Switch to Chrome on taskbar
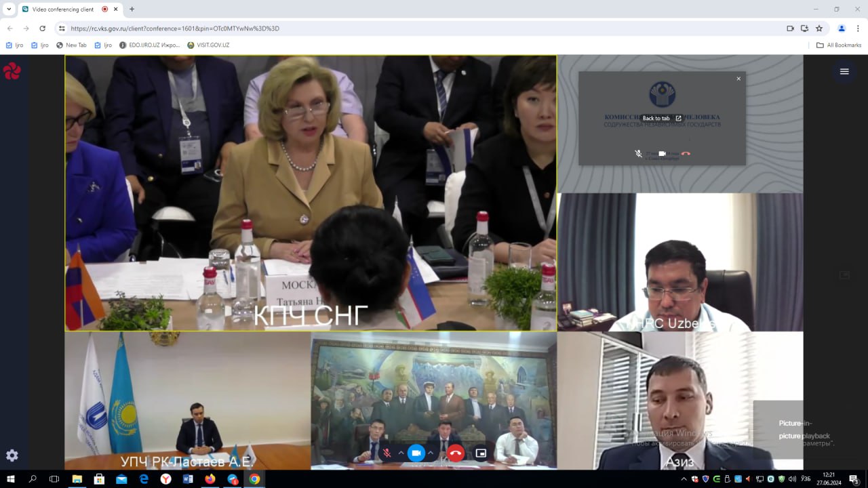This screenshot has height=488, width=868. pos(254,479)
